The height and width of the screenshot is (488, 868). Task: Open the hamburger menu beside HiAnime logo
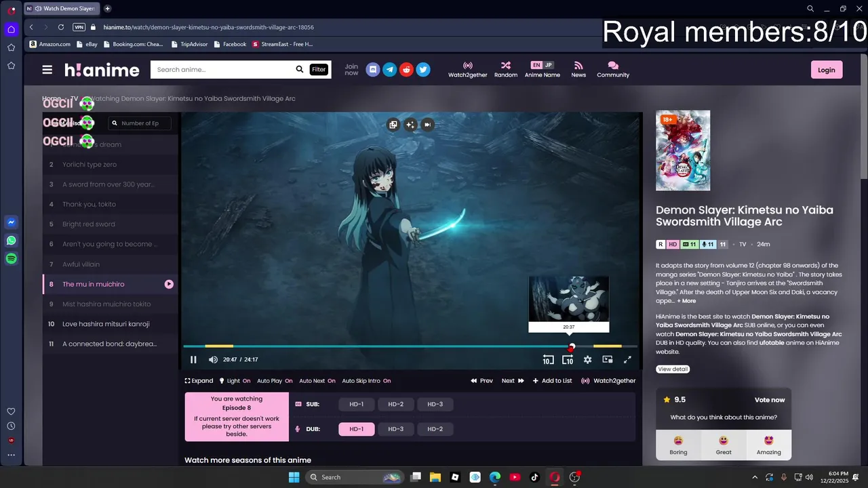[x=47, y=70]
